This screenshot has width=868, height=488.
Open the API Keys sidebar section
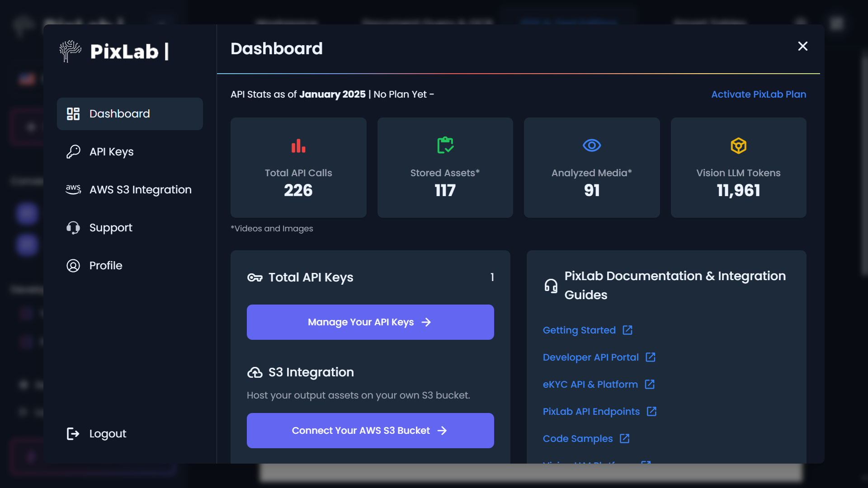tap(111, 152)
